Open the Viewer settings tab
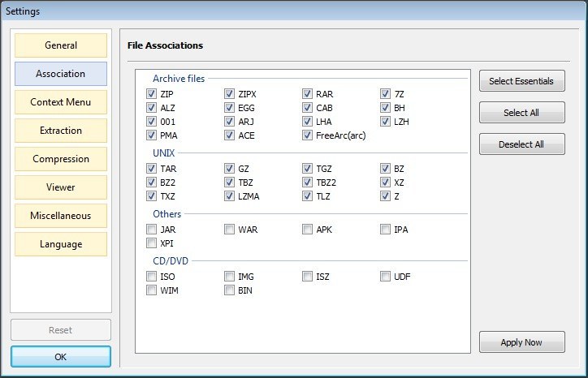Viewport: 588px width, 378px height. (x=61, y=187)
